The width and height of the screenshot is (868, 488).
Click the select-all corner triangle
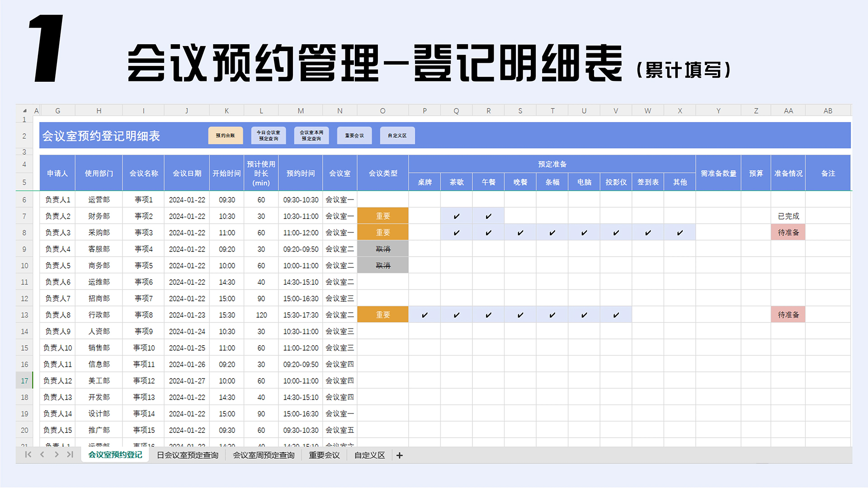[25, 111]
